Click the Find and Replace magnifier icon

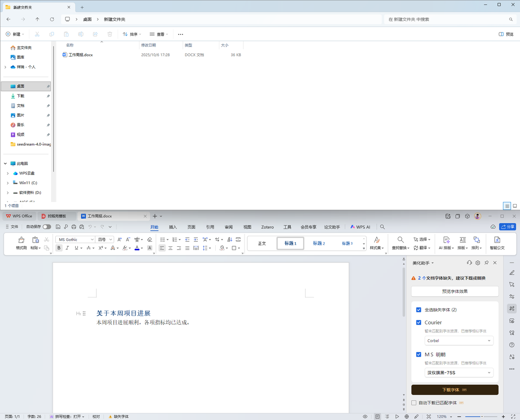coord(401,240)
